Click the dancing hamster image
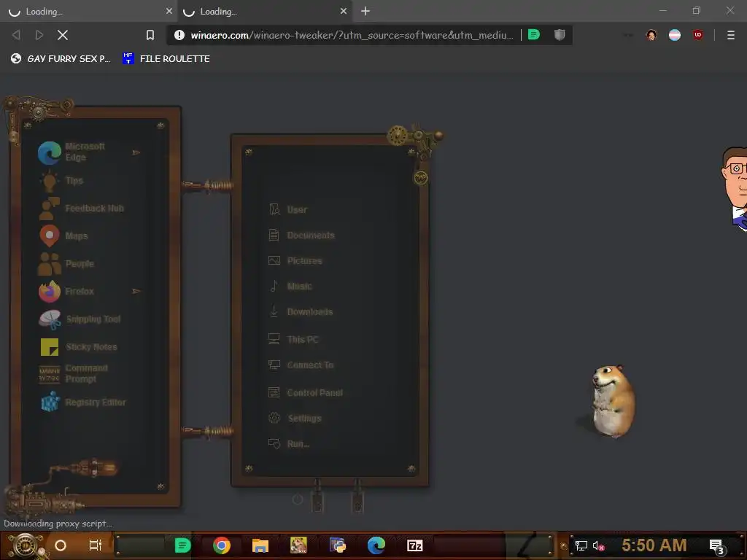 [612, 402]
